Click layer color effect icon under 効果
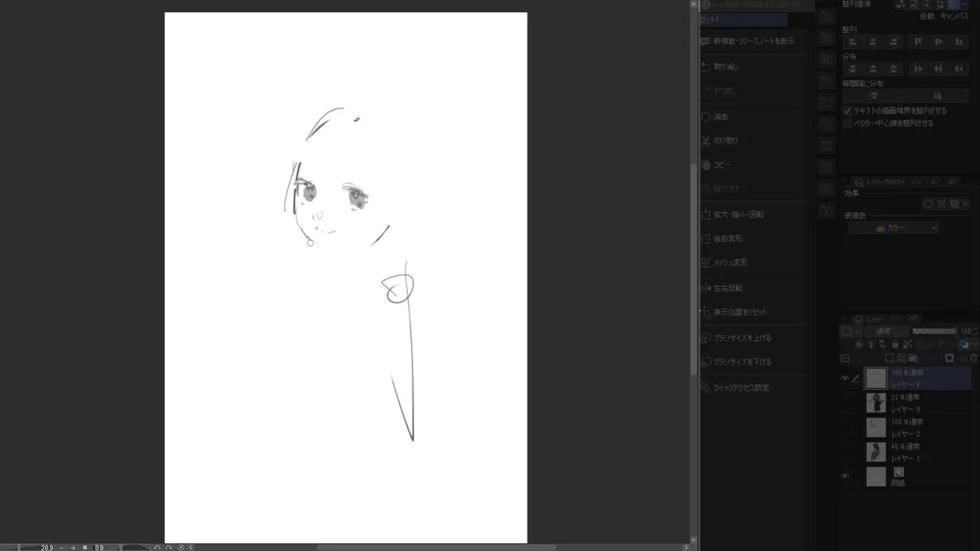The height and width of the screenshot is (551, 980). pos(955,204)
